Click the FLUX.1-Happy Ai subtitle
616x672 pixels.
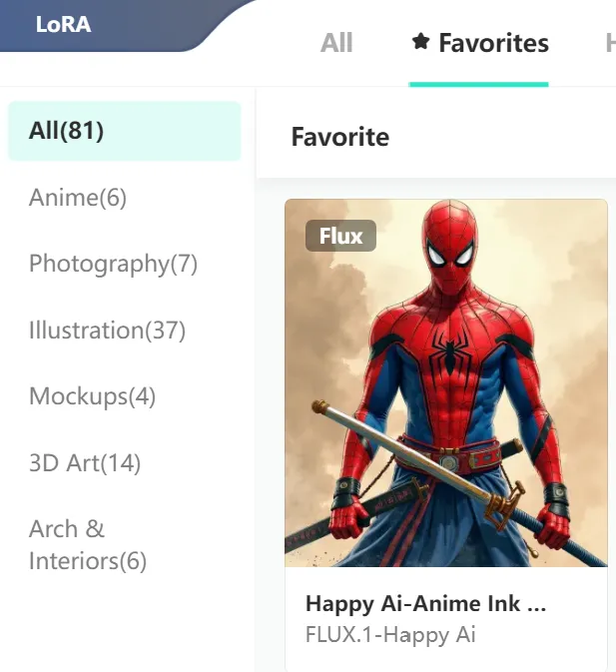point(390,635)
